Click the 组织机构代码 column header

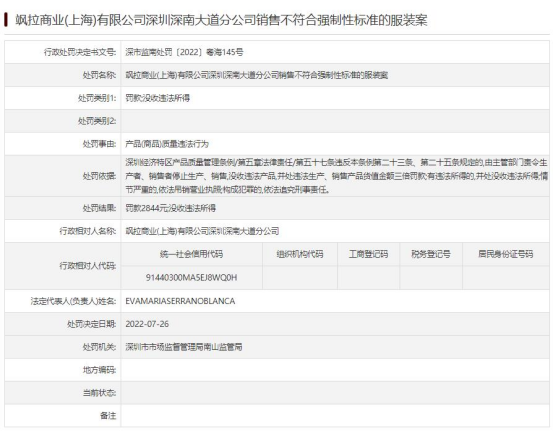[300, 254]
